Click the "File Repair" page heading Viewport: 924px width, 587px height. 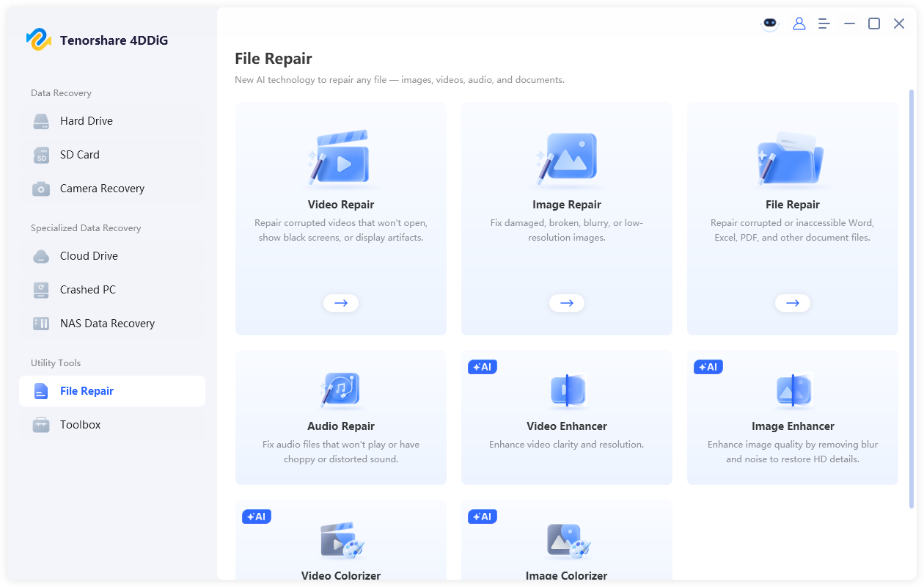274,59
